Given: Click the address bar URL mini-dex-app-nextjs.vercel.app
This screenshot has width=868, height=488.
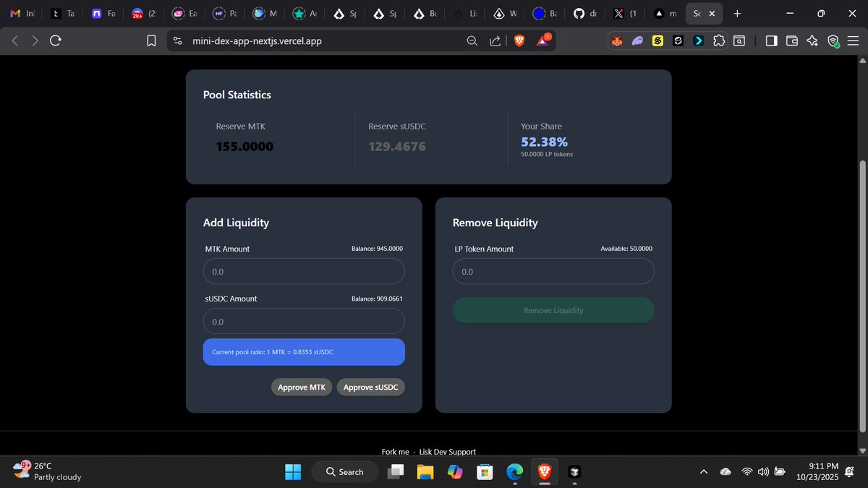Looking at the screenshot, I should point(257,41).
